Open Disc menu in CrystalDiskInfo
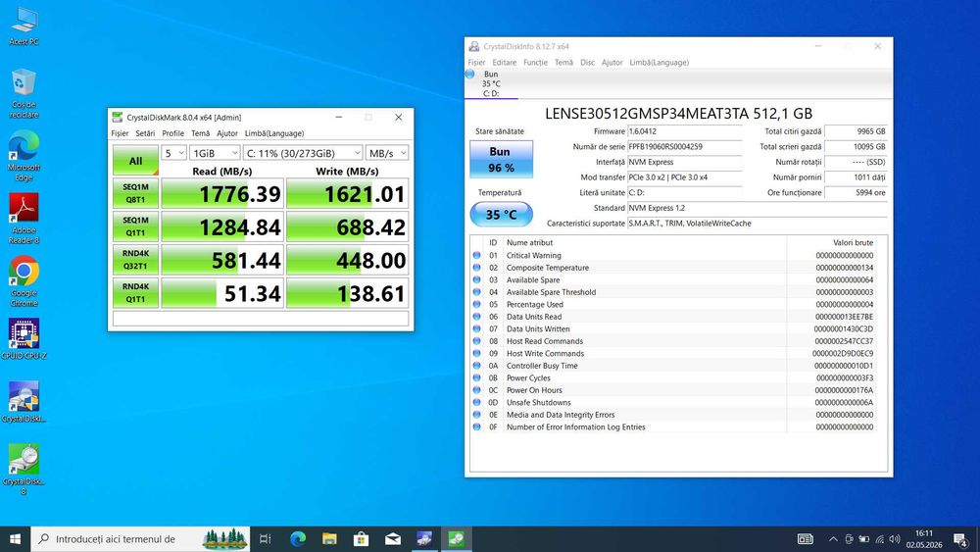The image size is (980, 552). (x=587, y=63)
